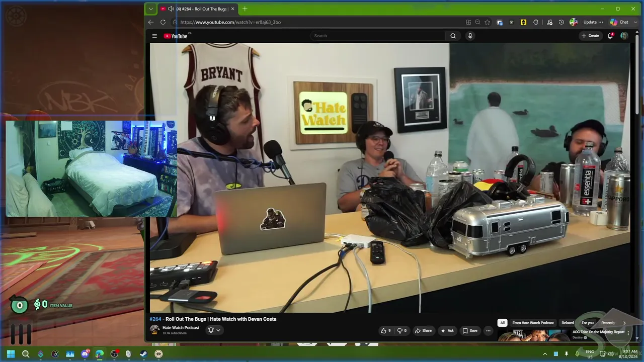
Task: Open YouTube notifications bell
Action: point(610,36)
